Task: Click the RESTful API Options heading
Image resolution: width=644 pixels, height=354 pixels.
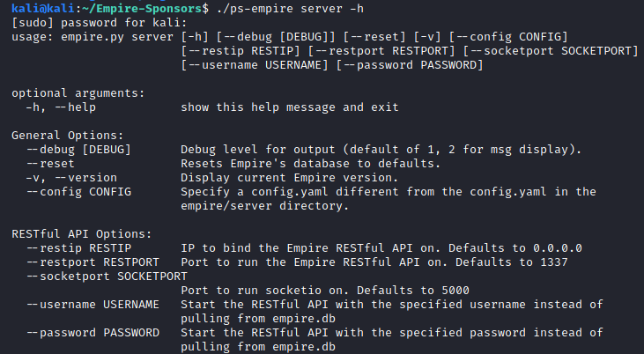Action: (81, 234)
